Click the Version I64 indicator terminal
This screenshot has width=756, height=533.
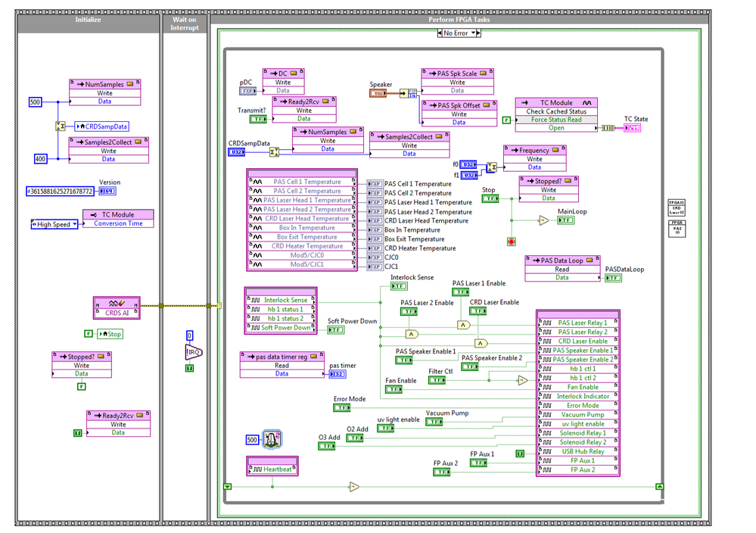[107, 191]
